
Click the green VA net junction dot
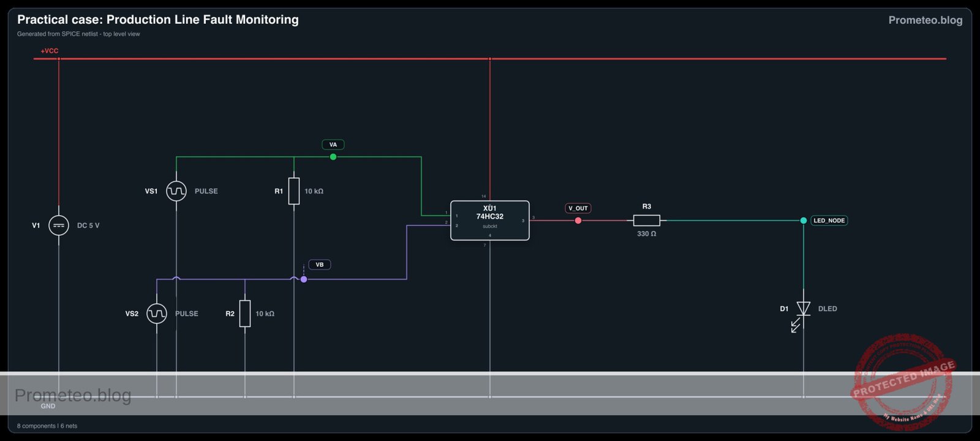click(x=333, y=157)
